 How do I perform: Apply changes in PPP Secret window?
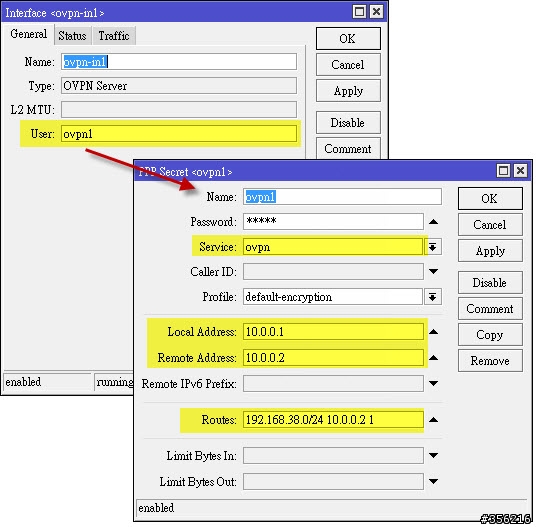click(x=490, y=251)
